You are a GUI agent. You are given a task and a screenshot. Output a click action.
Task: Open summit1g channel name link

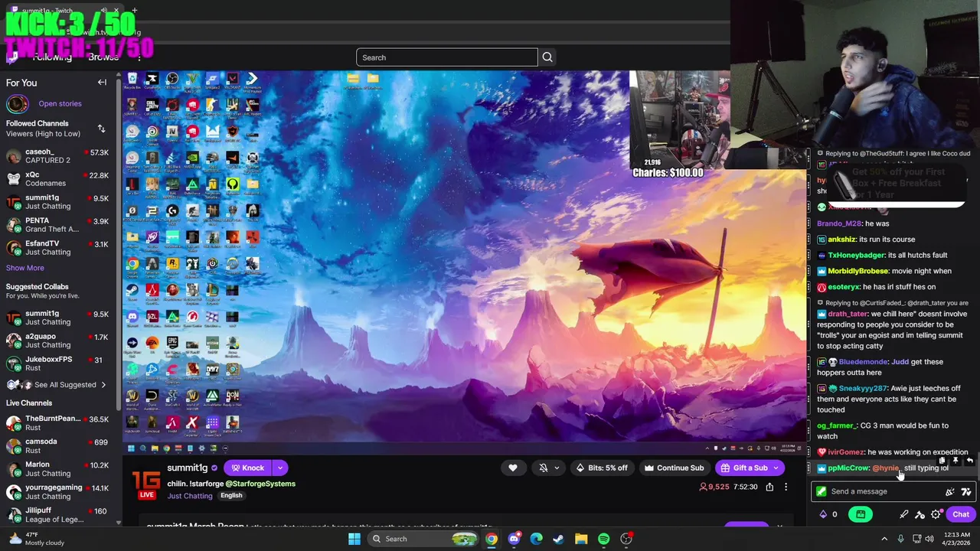click(x=188, y=468)
